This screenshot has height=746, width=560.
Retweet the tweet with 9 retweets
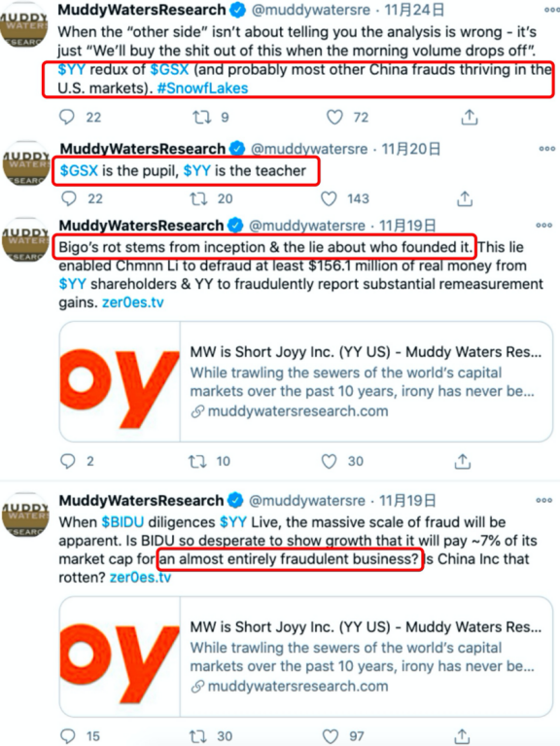[202, 117]
